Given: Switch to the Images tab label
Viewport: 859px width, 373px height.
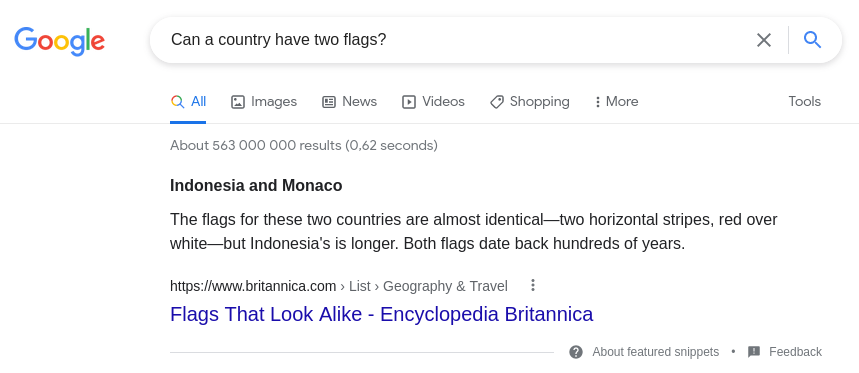Looking at the screenshot, I should click(x=274, y=101).
